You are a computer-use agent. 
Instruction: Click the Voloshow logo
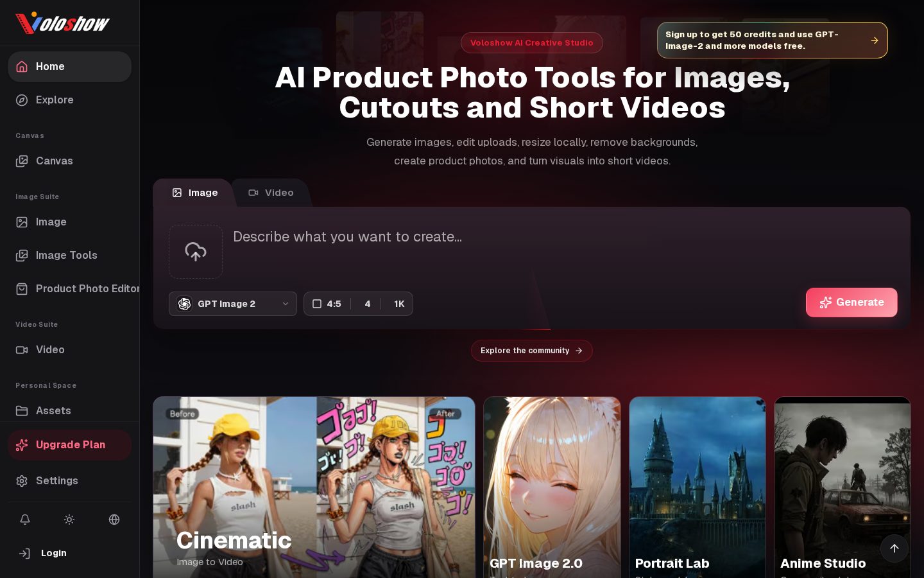pyautogui.click(x=62, y=23)
